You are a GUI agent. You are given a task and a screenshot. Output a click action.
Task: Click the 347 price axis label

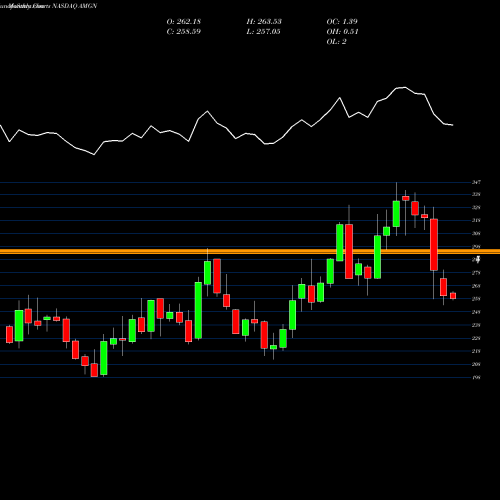pos(476,182)
